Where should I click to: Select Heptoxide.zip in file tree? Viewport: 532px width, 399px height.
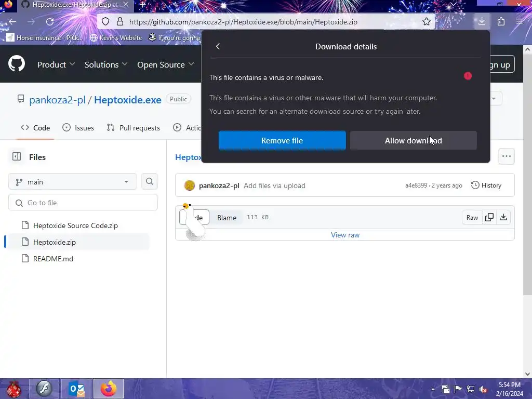click(54, 242)
